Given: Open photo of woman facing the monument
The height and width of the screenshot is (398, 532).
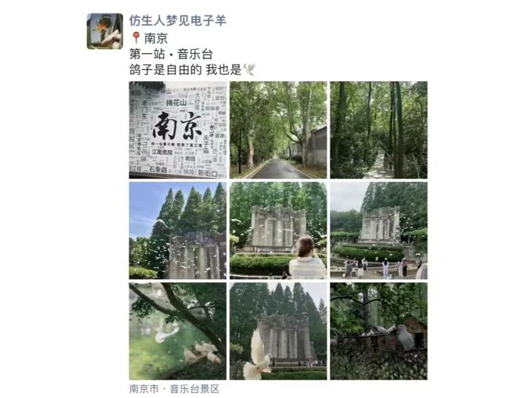Looking at the screenshot, I should tap(278, 231).
